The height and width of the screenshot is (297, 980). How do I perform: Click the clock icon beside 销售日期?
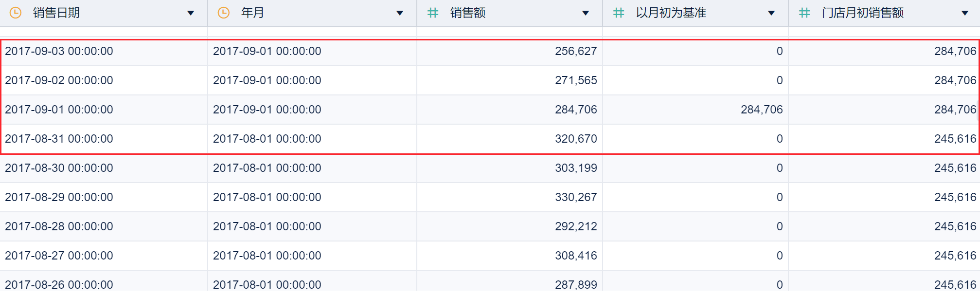(x=16, y=13)
